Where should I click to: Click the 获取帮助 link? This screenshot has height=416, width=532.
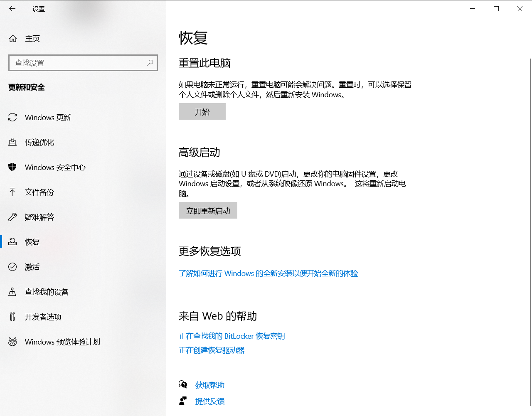[209, 385]
